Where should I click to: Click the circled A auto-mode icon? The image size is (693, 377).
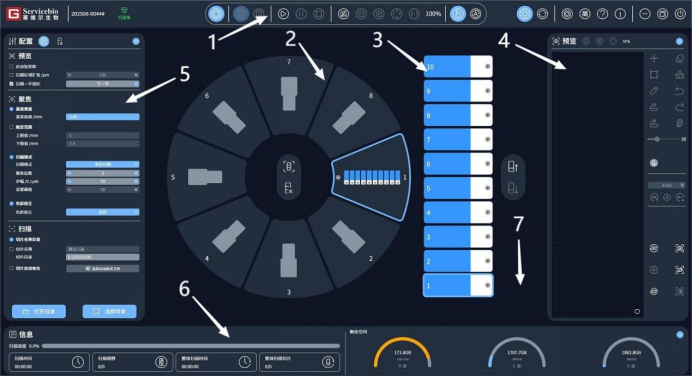tap(476, 14)
